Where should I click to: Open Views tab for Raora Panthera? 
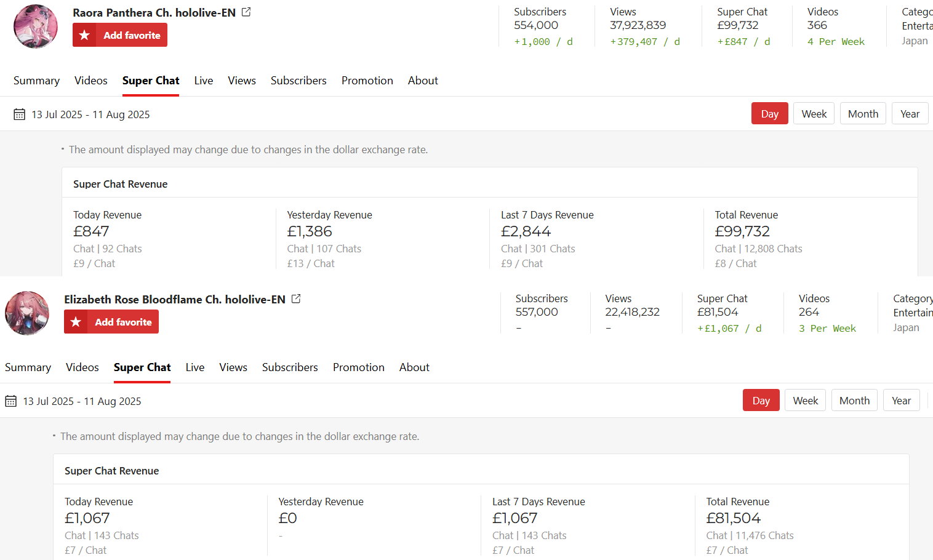click(242, 81)
